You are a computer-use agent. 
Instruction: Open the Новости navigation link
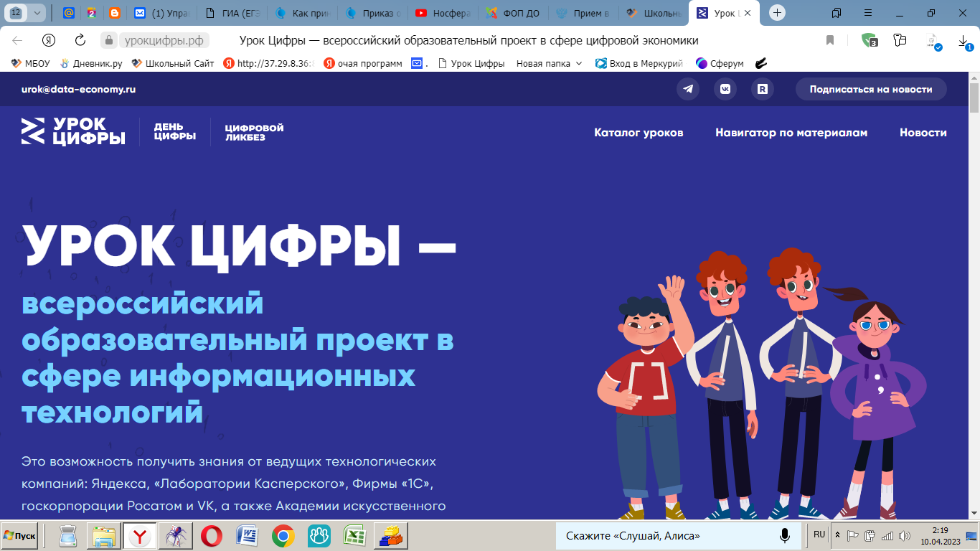pyautogui.click(x=923, y=133)
